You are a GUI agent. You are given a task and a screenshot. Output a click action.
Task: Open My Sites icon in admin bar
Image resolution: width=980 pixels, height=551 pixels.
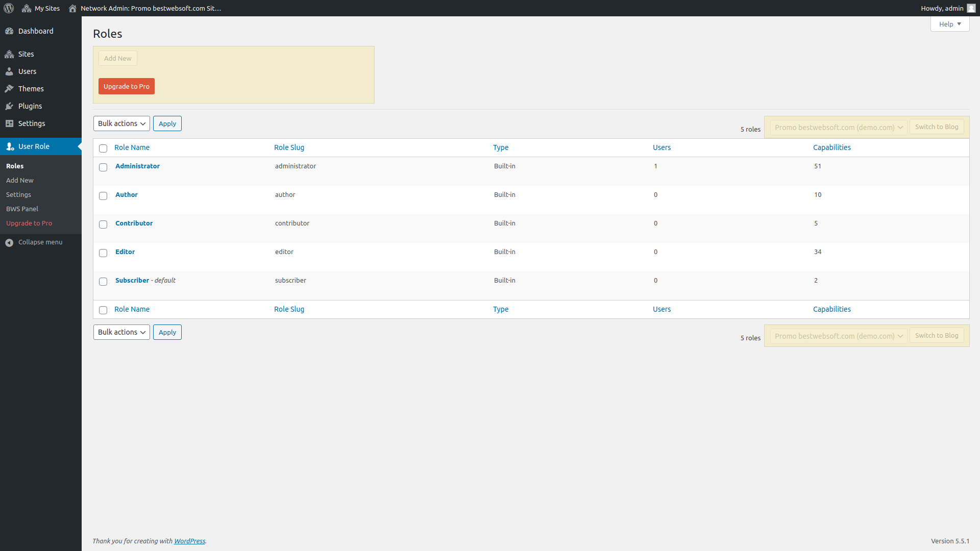[x=27, y=8]
